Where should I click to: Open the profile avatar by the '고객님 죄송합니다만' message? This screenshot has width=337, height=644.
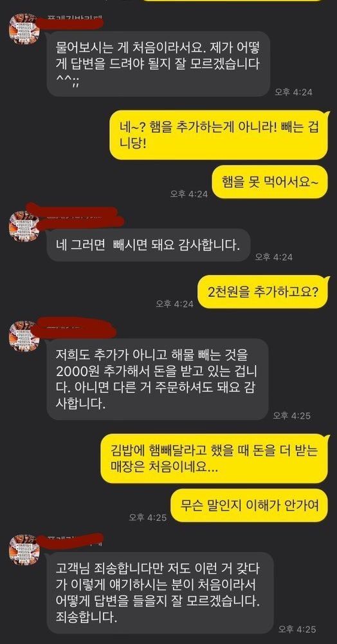(x=24, y=549)
